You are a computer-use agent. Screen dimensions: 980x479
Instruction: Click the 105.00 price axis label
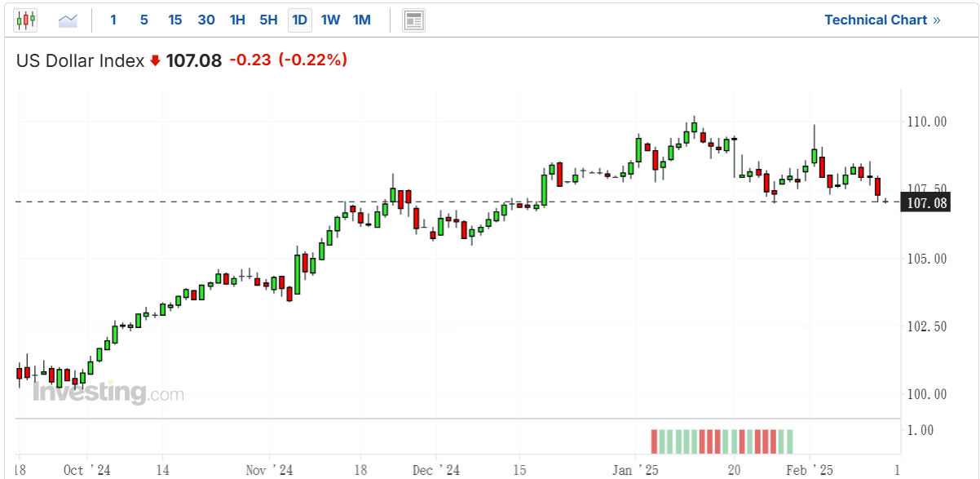(x=927, y=259)
